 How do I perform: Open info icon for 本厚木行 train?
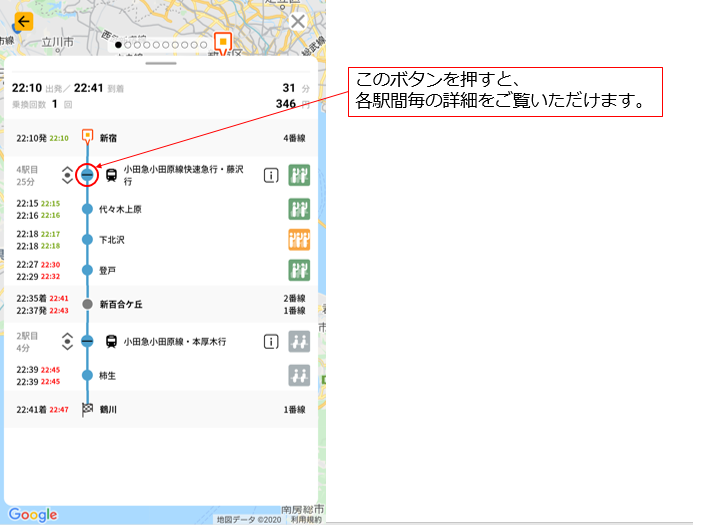[x=271, y=342]
